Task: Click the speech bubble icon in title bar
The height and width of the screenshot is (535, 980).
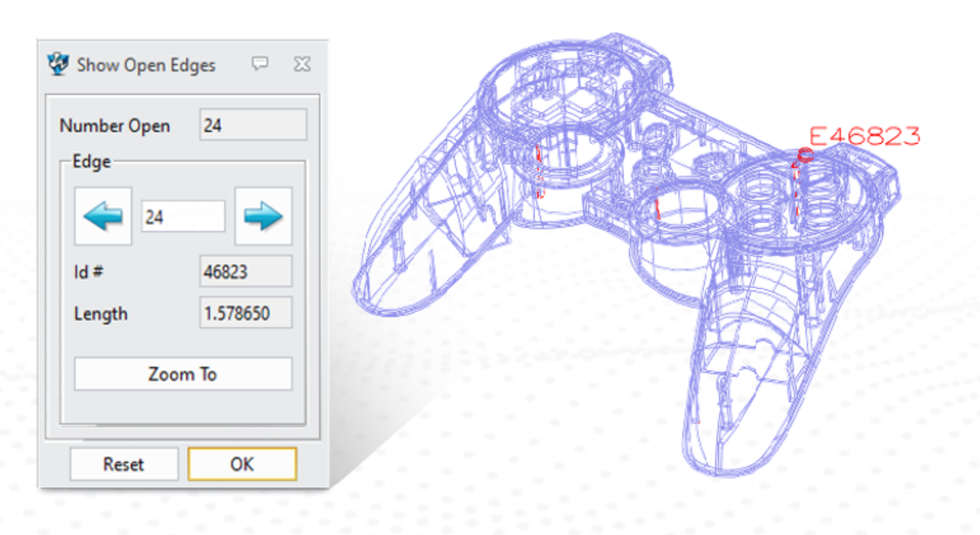Action: click(x=260, y=64)
